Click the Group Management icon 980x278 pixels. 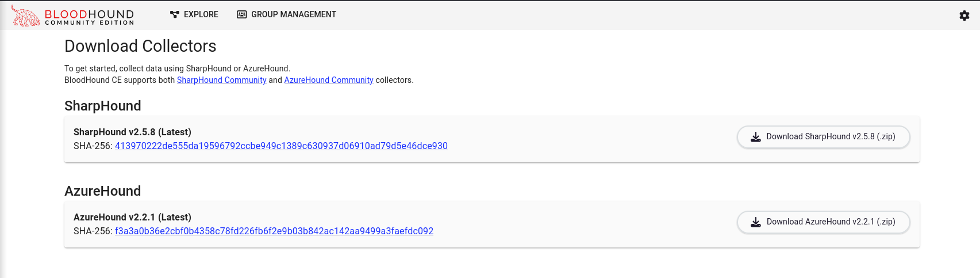pyautogui.click(x=242, y=14)
